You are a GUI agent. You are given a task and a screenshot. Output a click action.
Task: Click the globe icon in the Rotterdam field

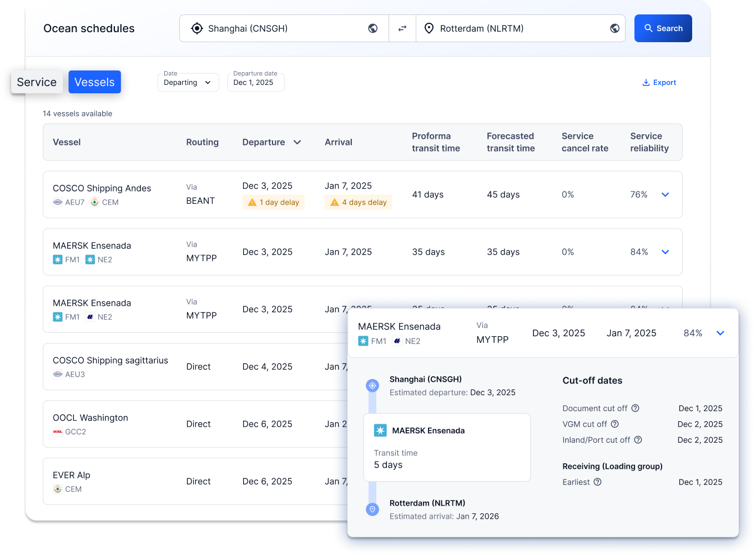click(x=614, y=28)
